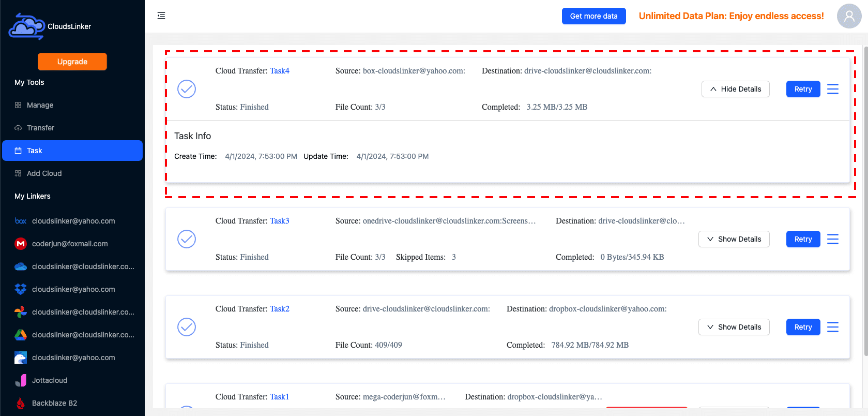Viewport: 868px width, 416px height.
Task: Open the Task1 link
Action: click(279, 397)
